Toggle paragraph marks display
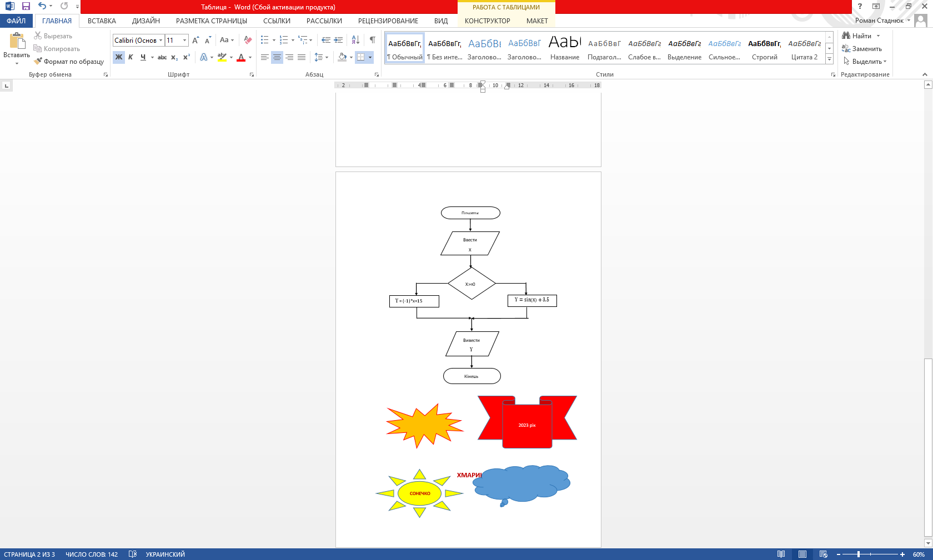Screen dimensions: 933x560 [373, 40]
